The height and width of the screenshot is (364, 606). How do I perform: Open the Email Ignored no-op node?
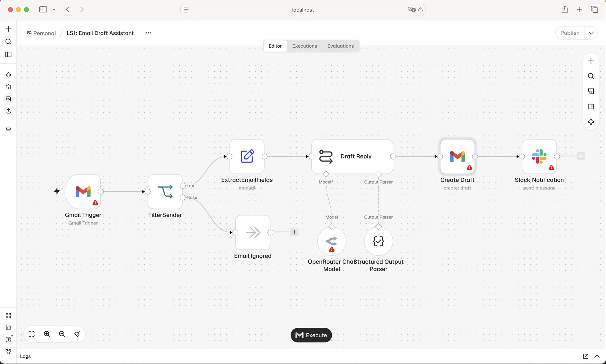click(x=253, y=232)
